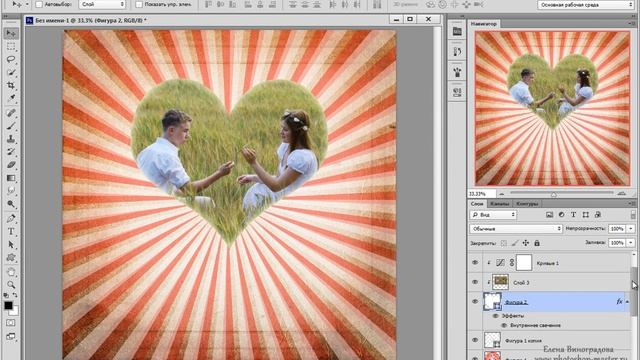Adjust the Navigator zoom slider
This screenshot has height=360, width=640.
(554, 194)
